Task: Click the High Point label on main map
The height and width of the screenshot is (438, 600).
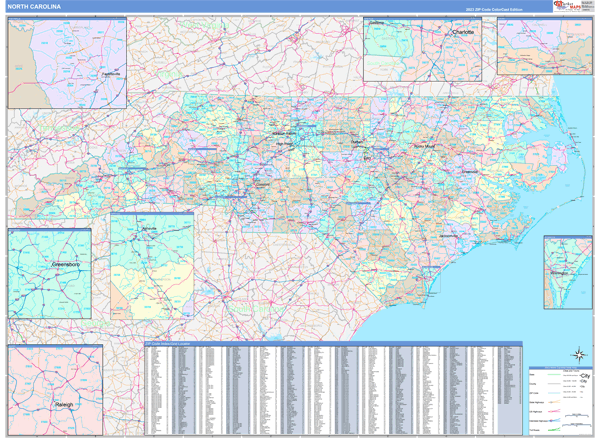Action: click(285, 144)
